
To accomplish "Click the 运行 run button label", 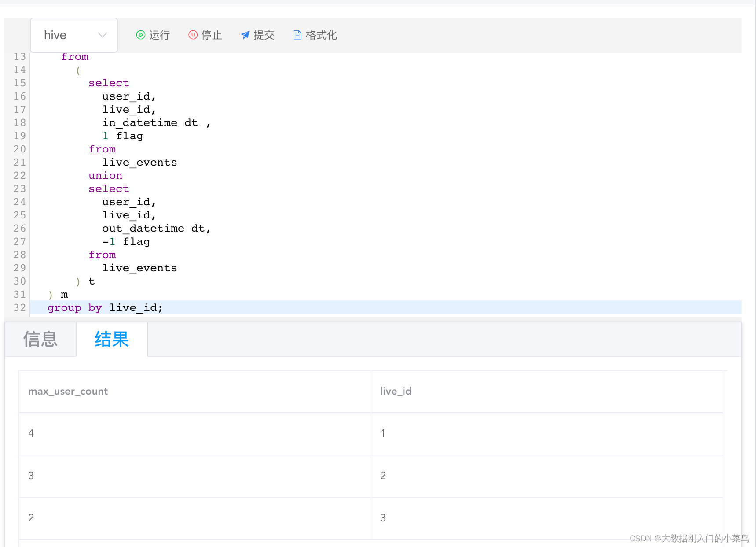I will click(159, 35).
